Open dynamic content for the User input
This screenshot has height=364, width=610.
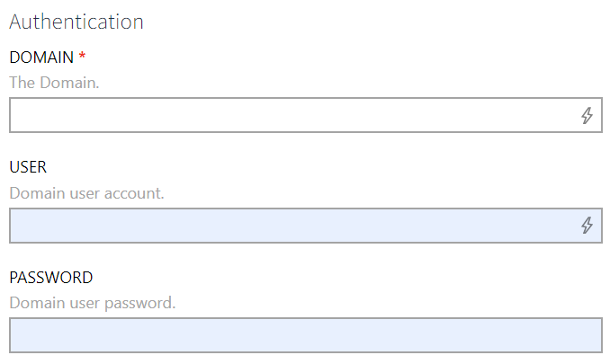click(x=587, y=226)
